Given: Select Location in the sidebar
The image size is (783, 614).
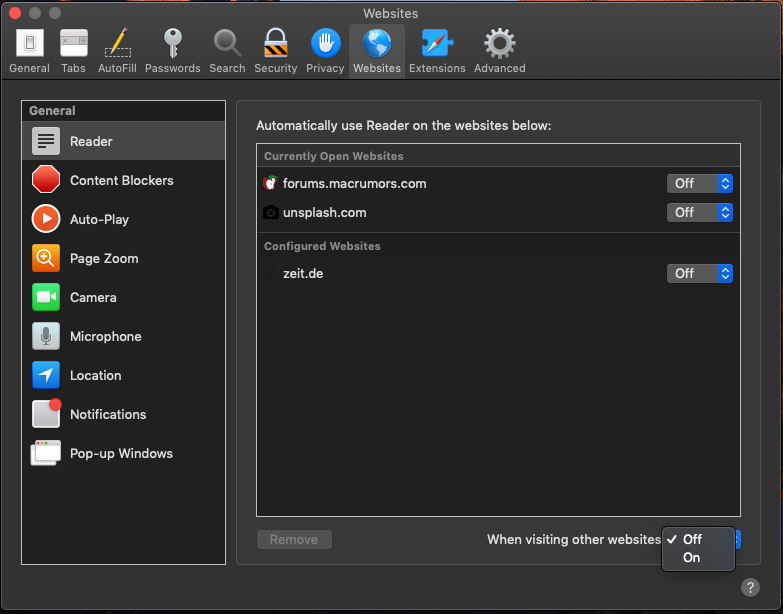Looking at the screenshot, I should [123, 375].
